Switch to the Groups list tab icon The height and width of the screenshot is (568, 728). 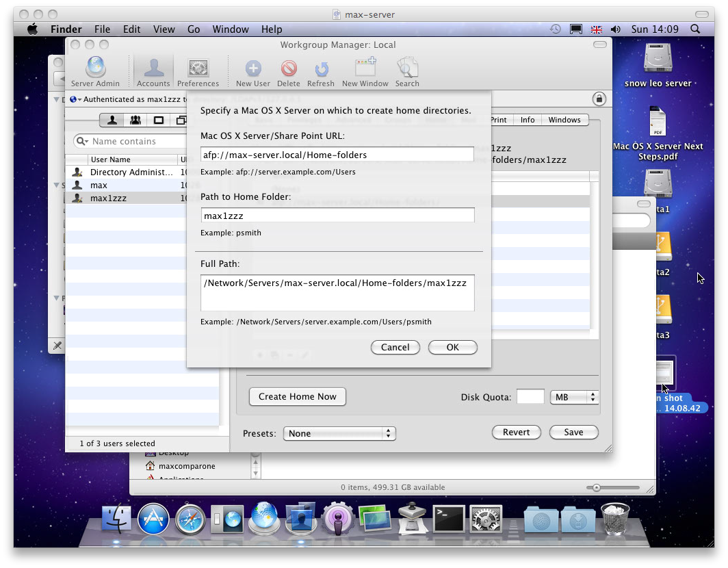click(135, 120)
